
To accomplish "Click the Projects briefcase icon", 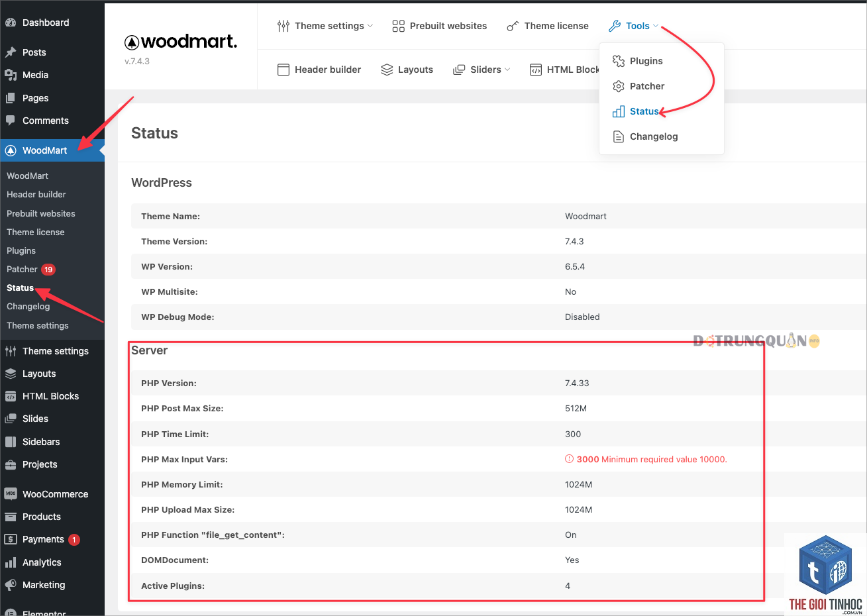I will click(x=11, y=464).
